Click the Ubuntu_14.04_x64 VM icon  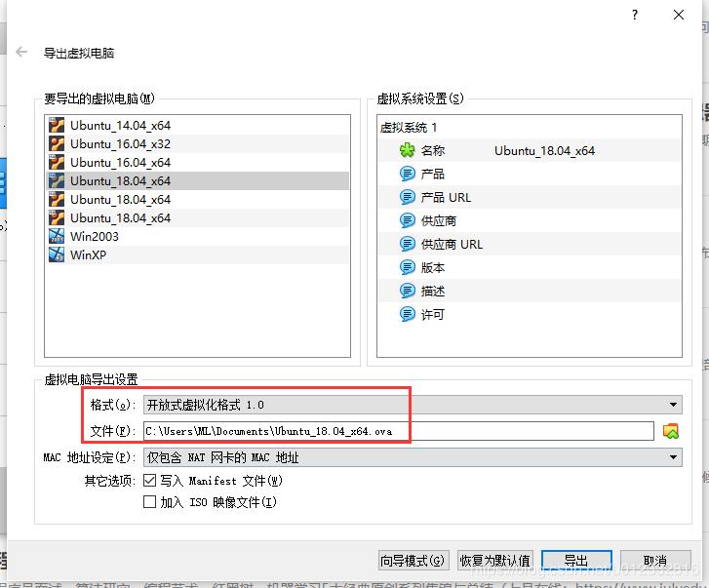click(x=57, y=125)
